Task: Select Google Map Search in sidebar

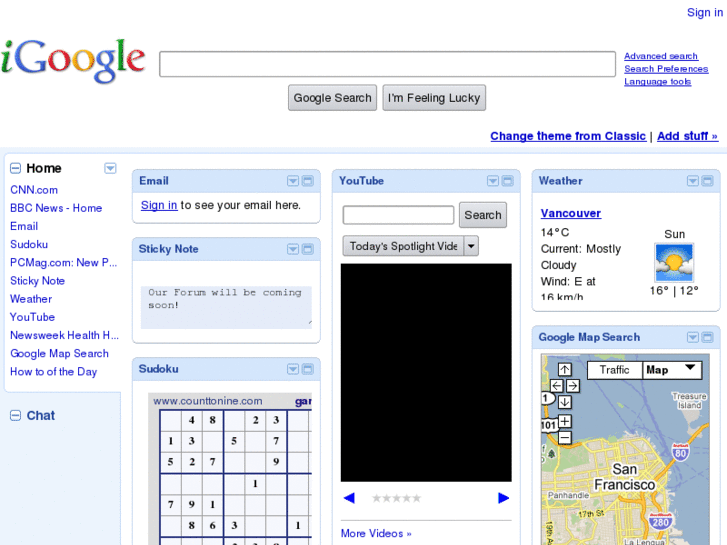Action: [59, 353]
